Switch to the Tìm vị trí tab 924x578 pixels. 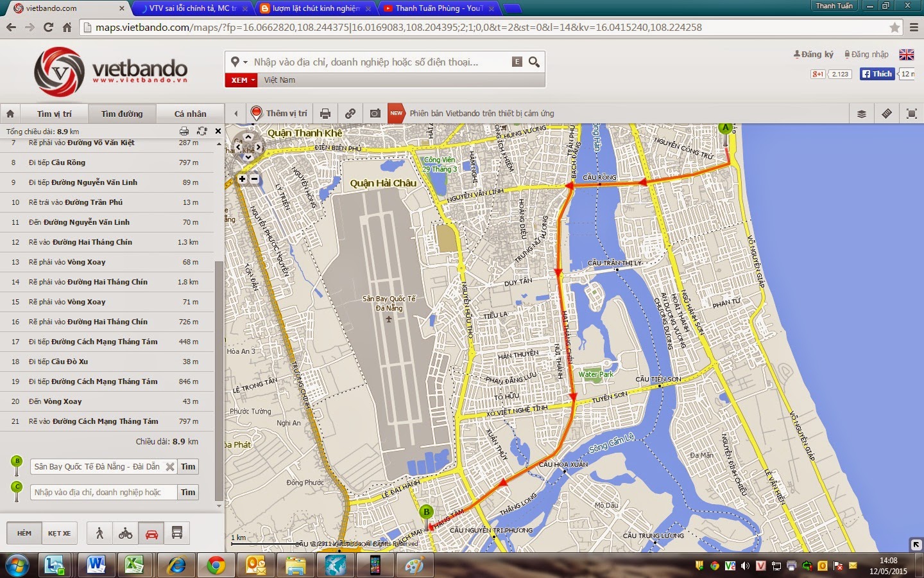tap(54, 114)
